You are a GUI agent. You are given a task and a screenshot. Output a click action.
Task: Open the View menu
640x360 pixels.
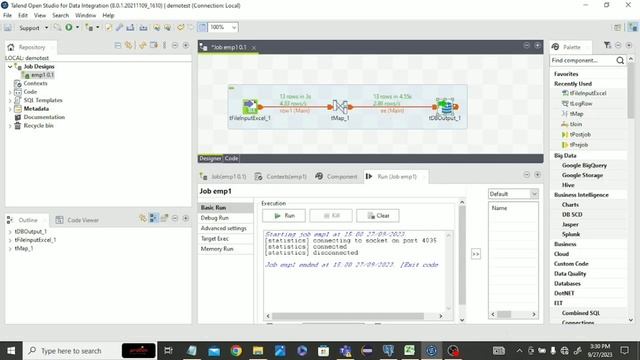point(40,15)
